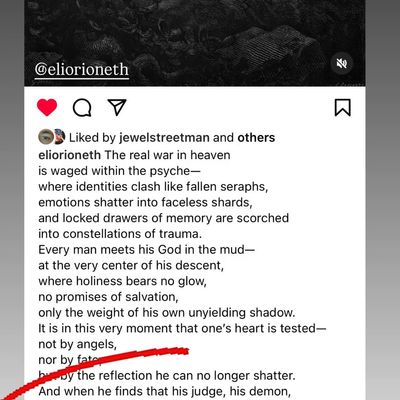Open the @eliorioneth tag on the video
The height and width of the screenshot is (400, 400).
coord(82,70)
